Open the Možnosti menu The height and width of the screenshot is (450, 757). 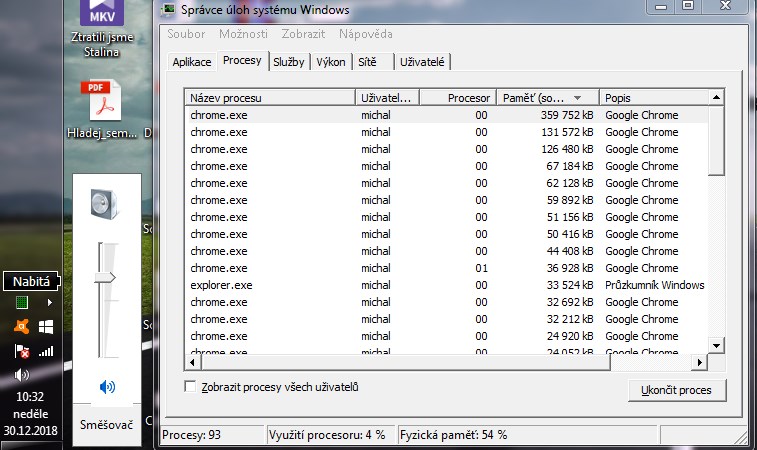coord(243,34)
